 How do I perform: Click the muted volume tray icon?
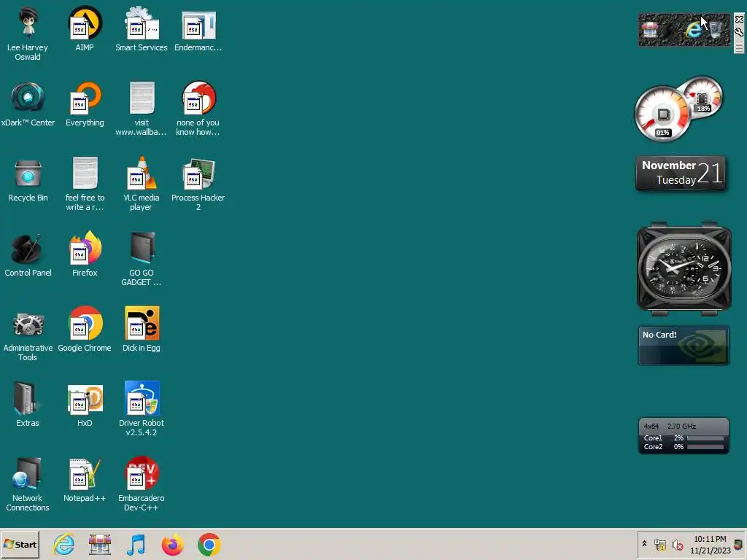tap(677, 544)
